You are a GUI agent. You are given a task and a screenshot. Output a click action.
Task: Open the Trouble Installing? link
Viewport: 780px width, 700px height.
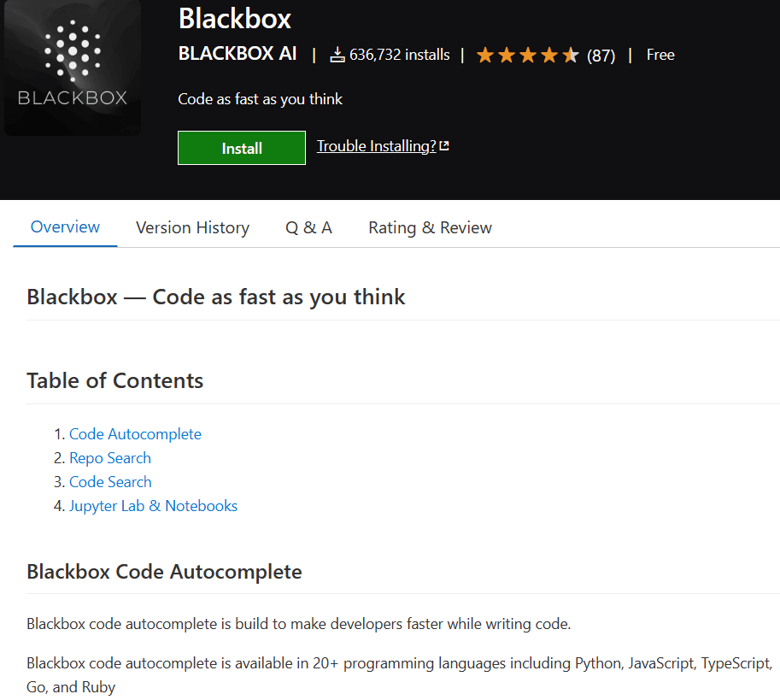377,146
